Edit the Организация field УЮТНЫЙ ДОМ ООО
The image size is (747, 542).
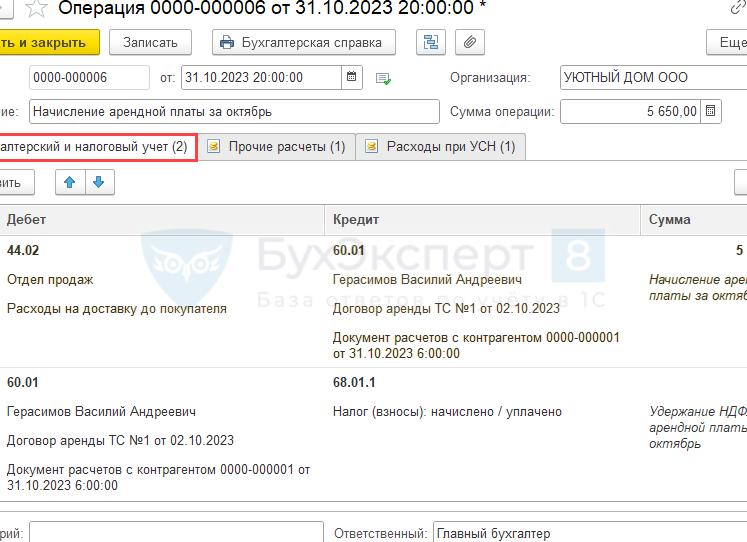tap(654, 78)
